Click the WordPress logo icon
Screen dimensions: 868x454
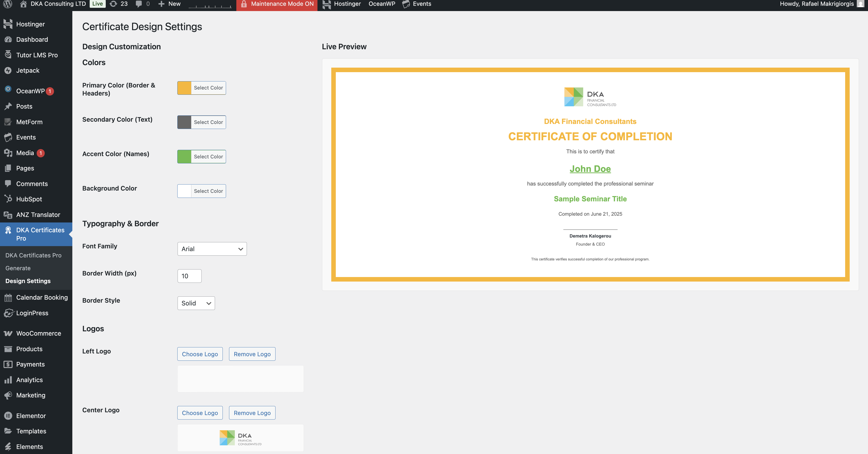point(8,4)
